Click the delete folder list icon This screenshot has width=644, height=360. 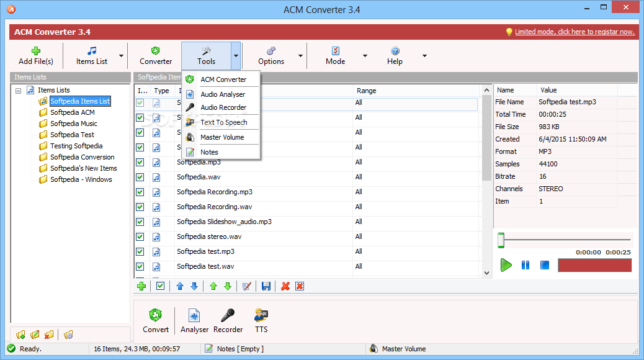pos(49,335)
